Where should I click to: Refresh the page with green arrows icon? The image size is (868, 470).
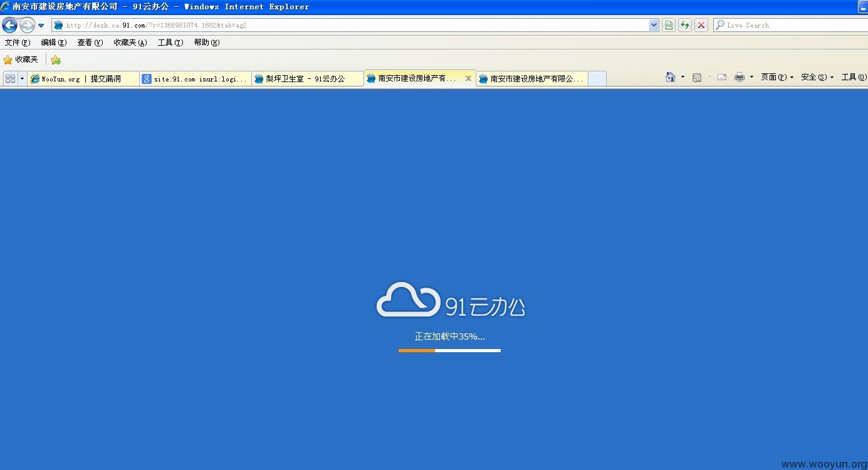tap(685, 25)
